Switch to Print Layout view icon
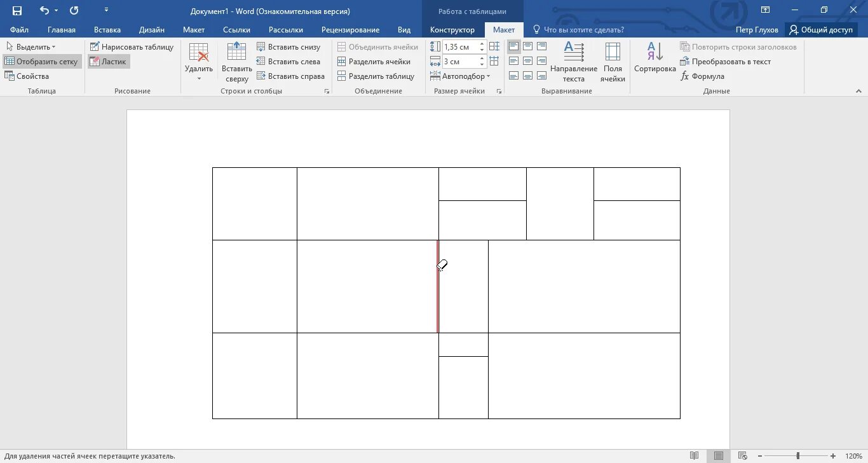The width and height of the screenshot is (868, 463). point(718,456)
